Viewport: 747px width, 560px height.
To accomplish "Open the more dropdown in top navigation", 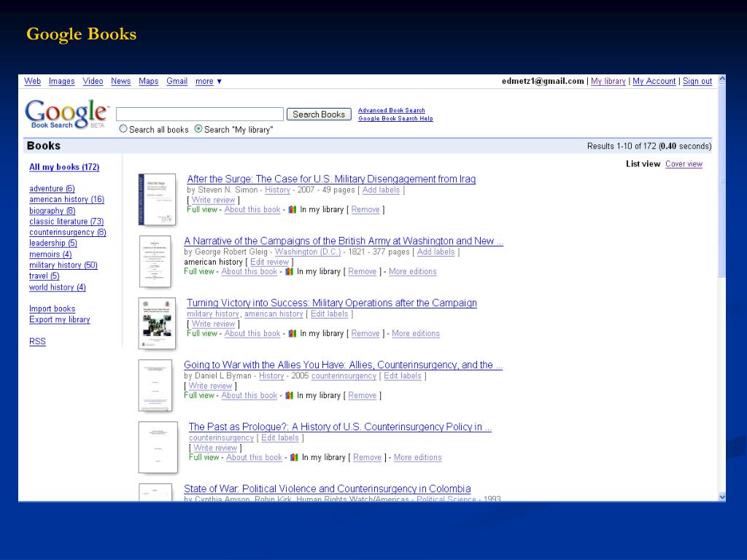I will pos(208,82).
